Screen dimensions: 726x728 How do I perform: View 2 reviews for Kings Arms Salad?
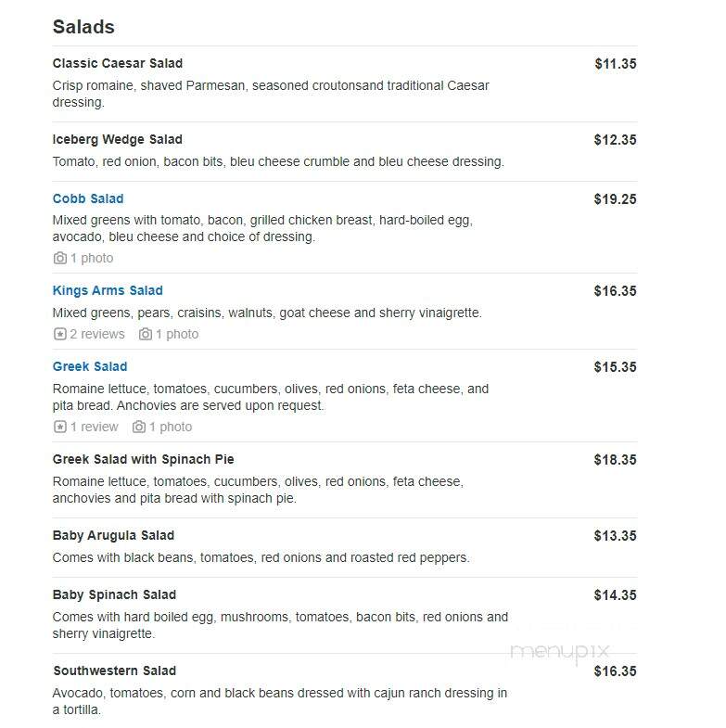coord(97,334)
